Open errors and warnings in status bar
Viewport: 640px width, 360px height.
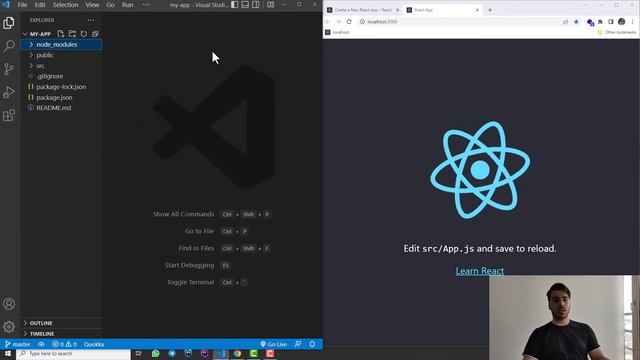[x=64, y=344]
